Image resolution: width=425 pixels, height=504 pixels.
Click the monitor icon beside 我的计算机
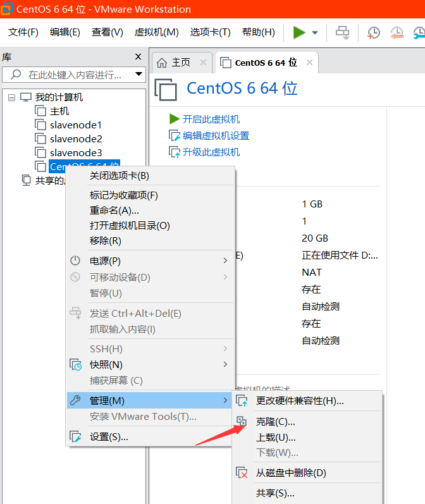(x=26, y=97)
